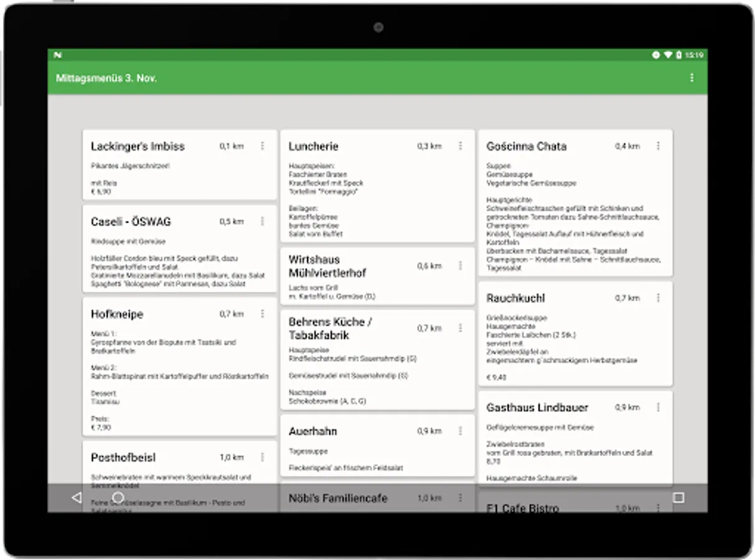The image size is (755, 560).
Task: Open options menu for Gościnna Chata card
Action: pyautogui.click(x=658, y=146)
